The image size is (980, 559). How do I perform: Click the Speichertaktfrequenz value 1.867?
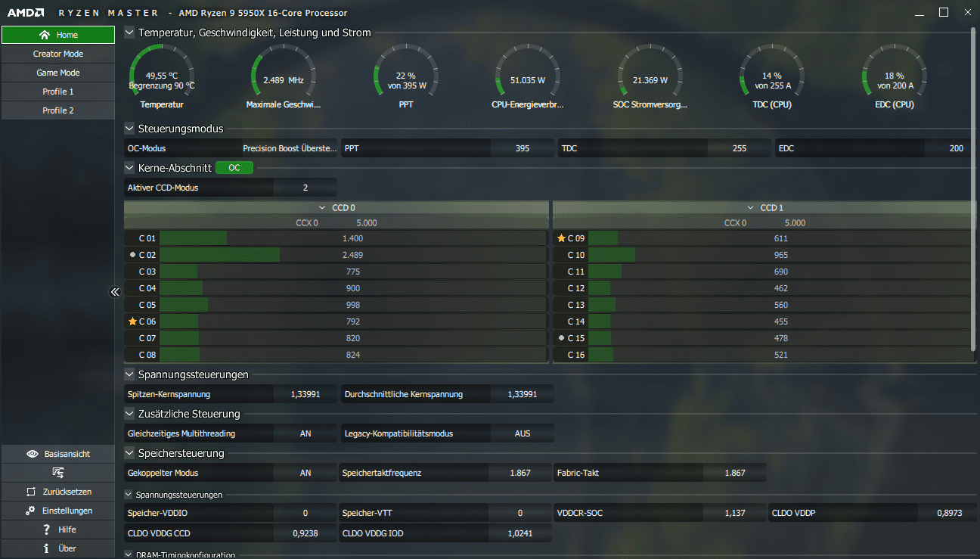coord(522,473)
